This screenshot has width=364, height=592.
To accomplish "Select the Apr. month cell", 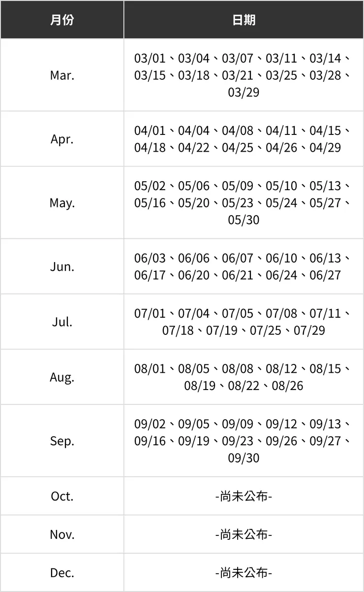I will pyautogui.click(x=62, y=139).
